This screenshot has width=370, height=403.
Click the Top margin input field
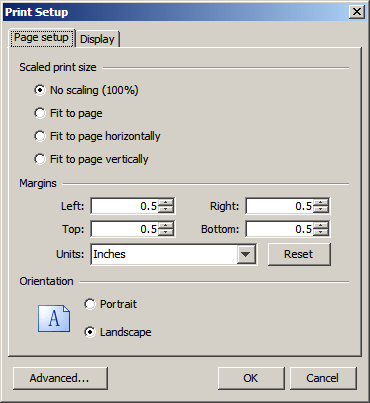[125, 229]
